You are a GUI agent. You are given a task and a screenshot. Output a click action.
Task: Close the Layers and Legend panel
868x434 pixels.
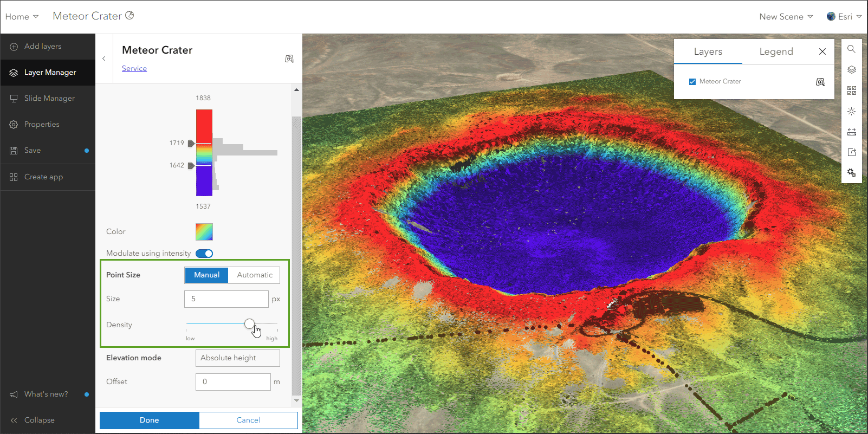point(822,51)
